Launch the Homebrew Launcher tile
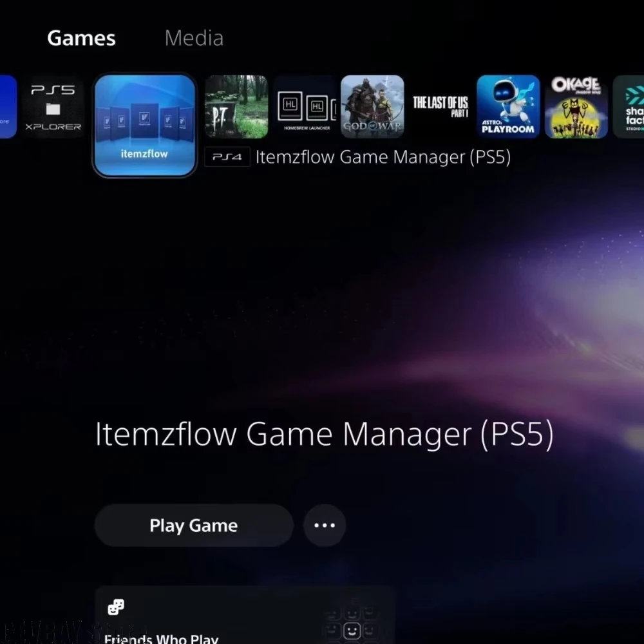Screen dimensions: 644x644 (x=305, y=106)
